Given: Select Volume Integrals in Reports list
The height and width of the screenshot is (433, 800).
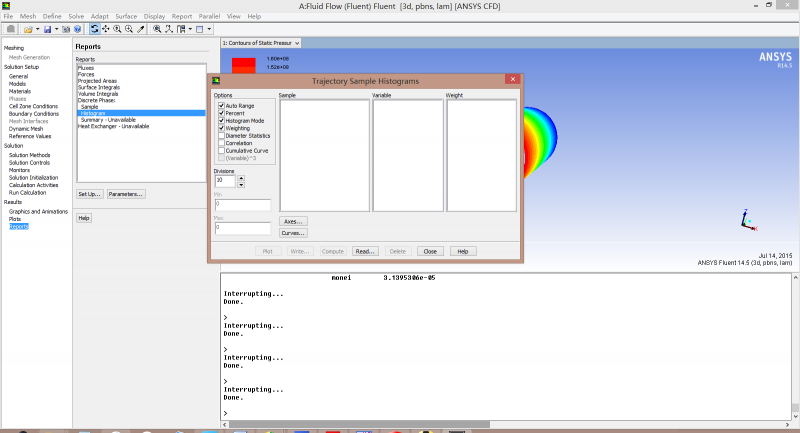Looking at the screenshot, I should point(98,94).
